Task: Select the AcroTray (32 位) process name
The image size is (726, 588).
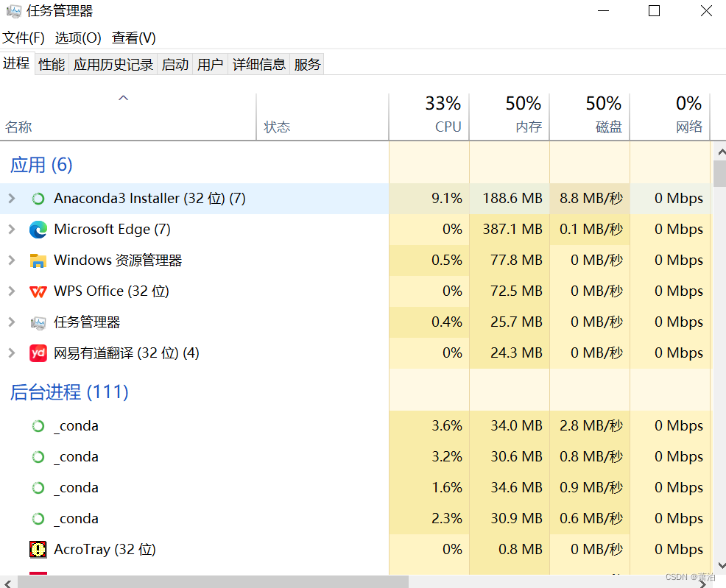Action: [105, 550]
